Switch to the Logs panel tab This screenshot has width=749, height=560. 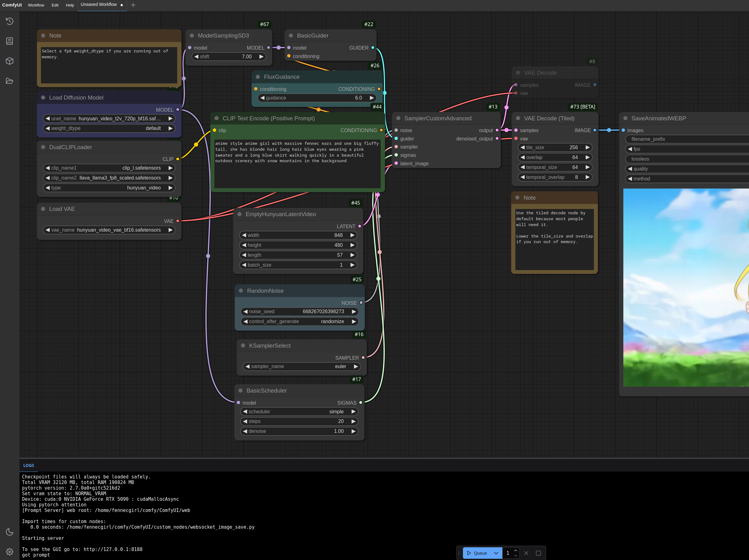pyautogui.click(x=29, y=465)
